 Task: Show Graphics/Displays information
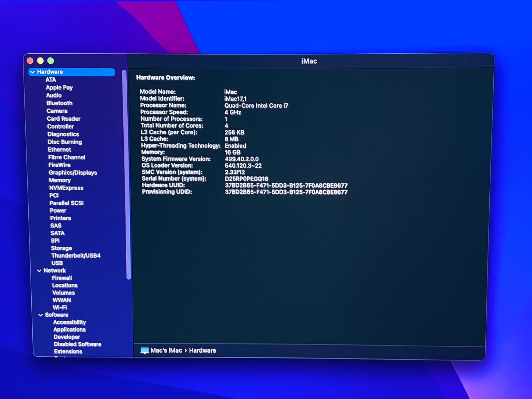click(73, 173)
